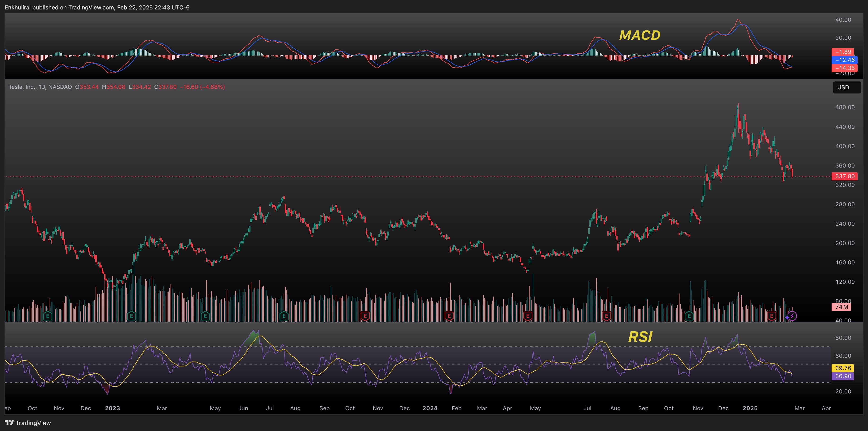Click the green earnings marker near October 2022
The image size is (868, 431).
(48, 316)
